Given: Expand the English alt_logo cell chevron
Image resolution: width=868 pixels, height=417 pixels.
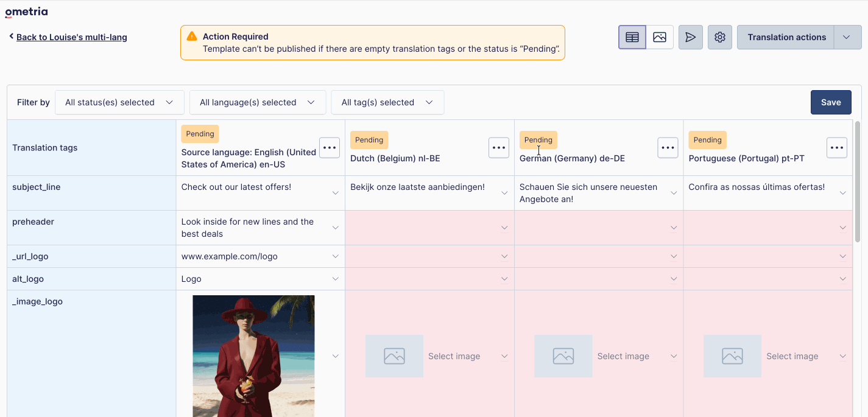Looking at the screenshot, I should [335, 279].
